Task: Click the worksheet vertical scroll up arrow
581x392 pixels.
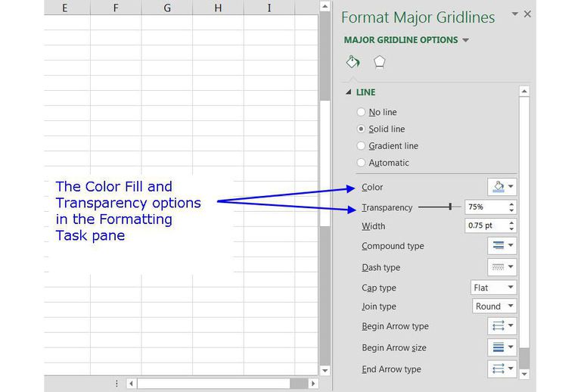Action: tap(325, 6)
